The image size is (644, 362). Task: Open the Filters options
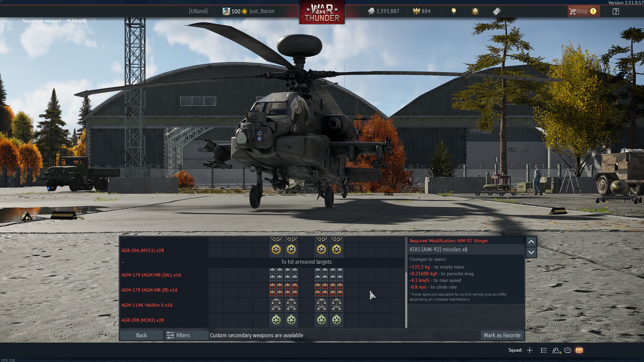(178, 335)
